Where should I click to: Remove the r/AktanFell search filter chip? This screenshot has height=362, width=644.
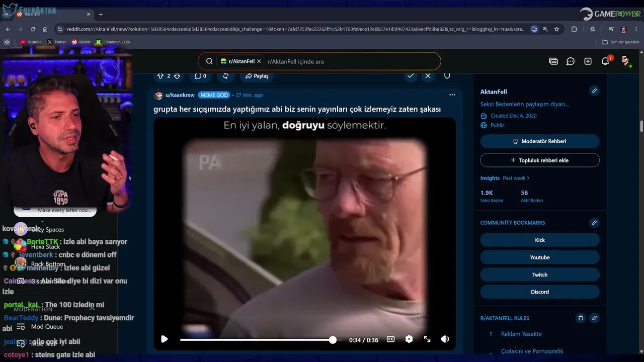click(259, 61)
